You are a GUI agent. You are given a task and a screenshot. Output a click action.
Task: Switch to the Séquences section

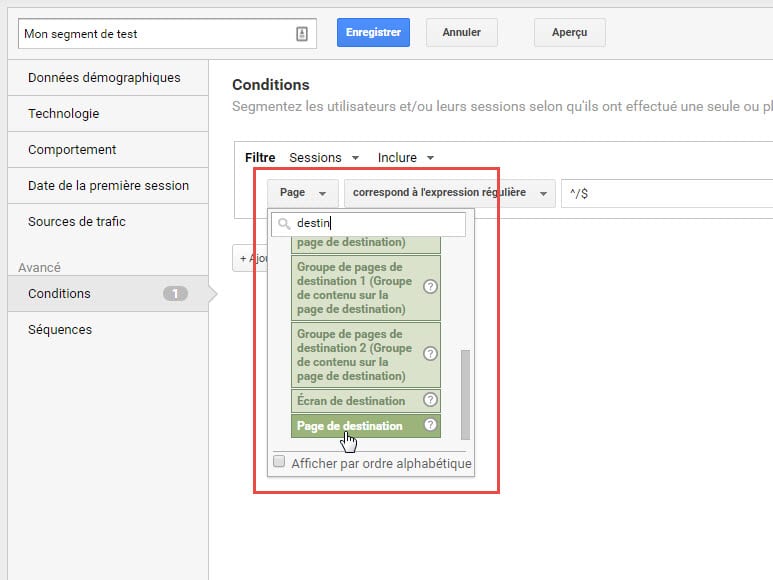pos(60,330)
